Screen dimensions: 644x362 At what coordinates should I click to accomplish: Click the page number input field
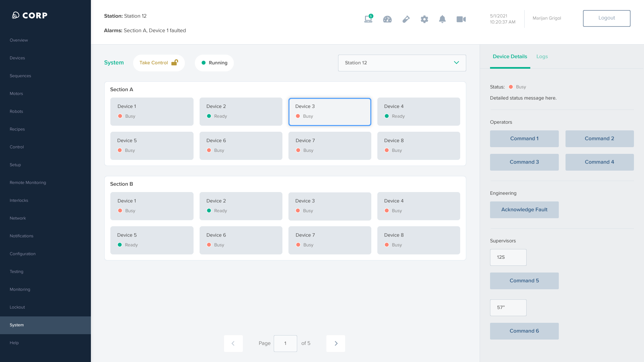pos(285,343)
